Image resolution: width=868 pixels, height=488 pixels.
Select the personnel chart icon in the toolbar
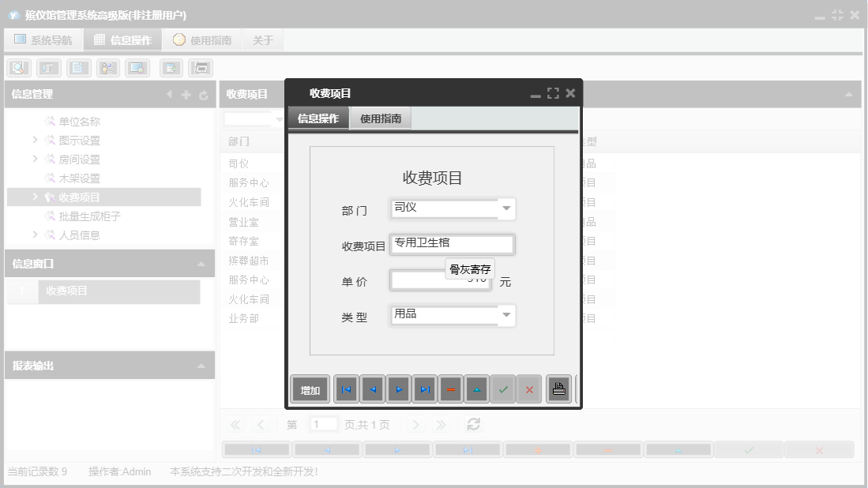(x=107, y=67)
